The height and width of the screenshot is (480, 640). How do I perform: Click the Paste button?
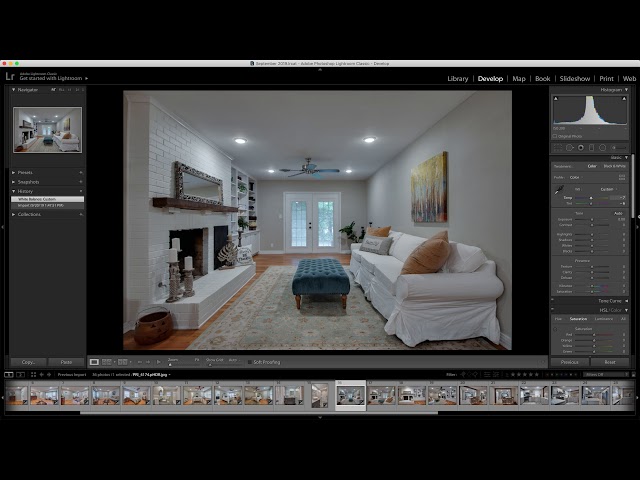pos(66,362)
